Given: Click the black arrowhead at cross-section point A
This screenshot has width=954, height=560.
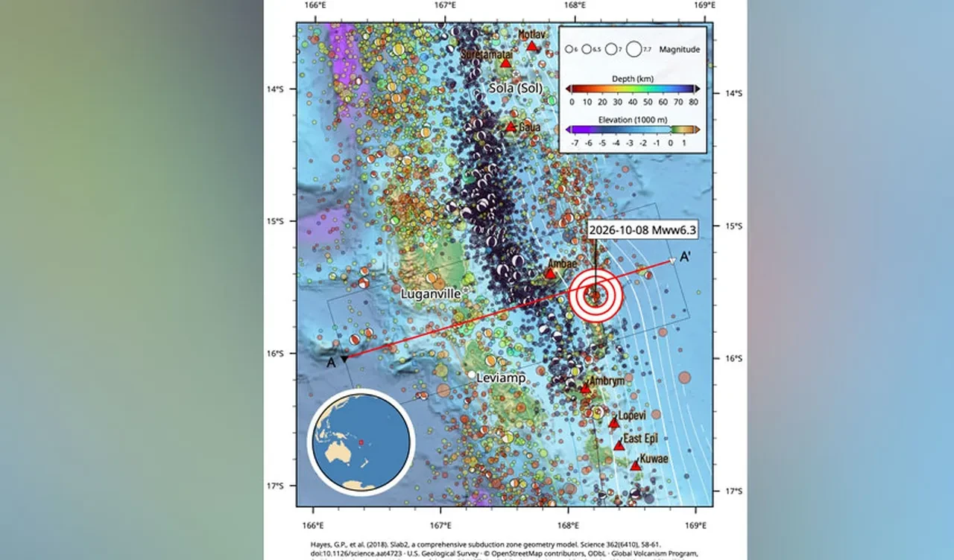Looking at the screenshot, I should pos(344,359).
